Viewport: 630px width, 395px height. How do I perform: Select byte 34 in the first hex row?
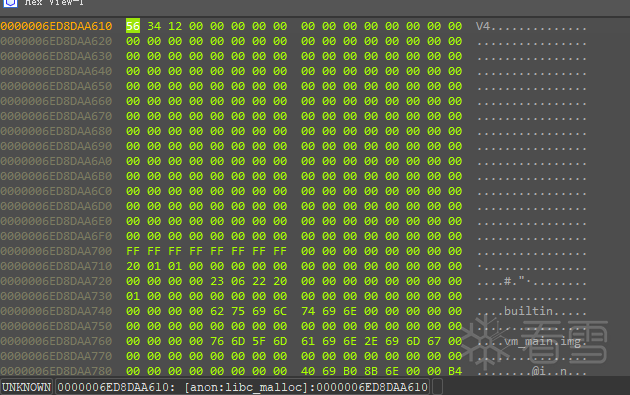(x=154, y=26)
